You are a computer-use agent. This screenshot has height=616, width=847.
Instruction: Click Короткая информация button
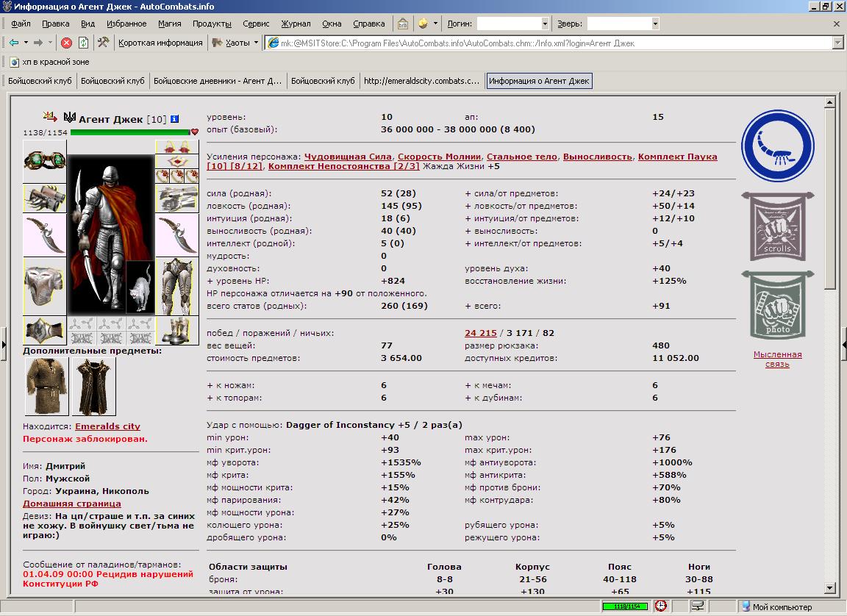coord(160,43)
